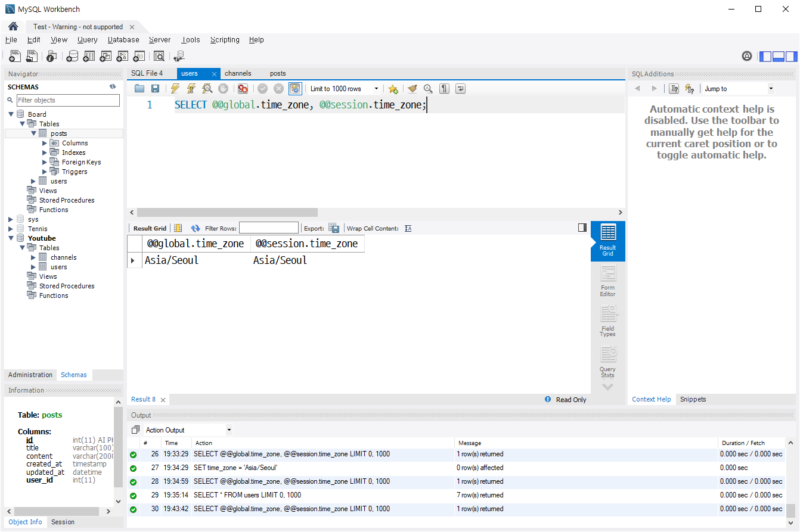The width and height of the screenshot is (800, 532).
Task: Select Field Types view button
Action: [x=608, y=321]
